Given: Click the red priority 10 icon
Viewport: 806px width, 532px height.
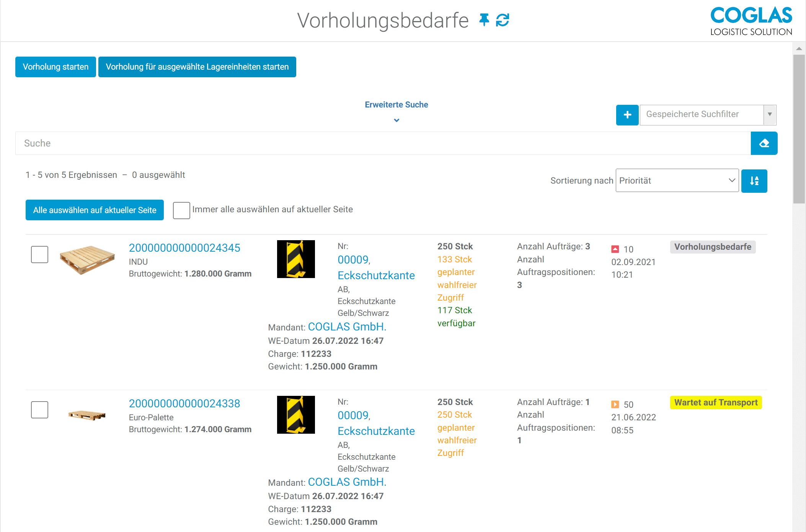Looking at the screenshot, I should coord(615,249).
